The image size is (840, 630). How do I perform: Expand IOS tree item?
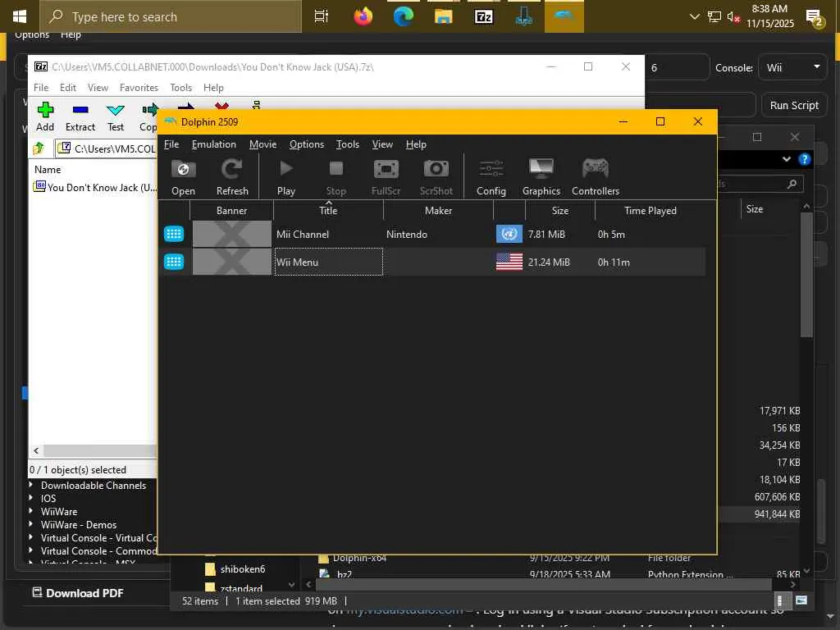[30, 498]
